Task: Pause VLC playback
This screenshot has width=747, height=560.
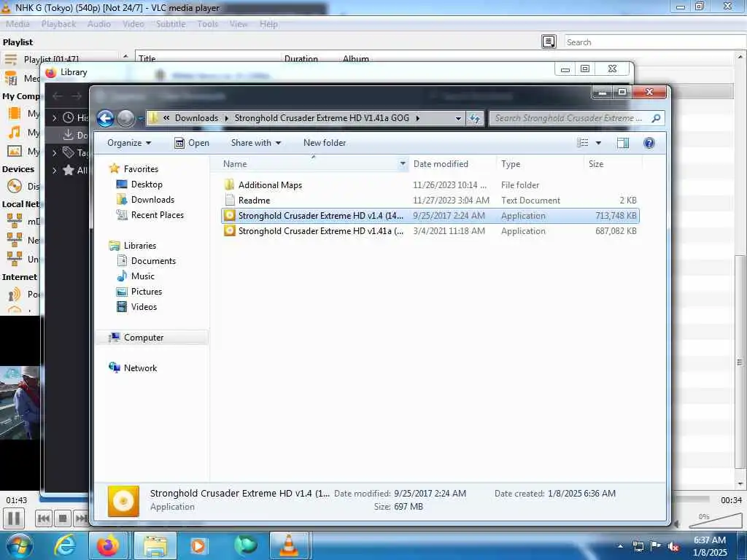Action: click(14, 518)
